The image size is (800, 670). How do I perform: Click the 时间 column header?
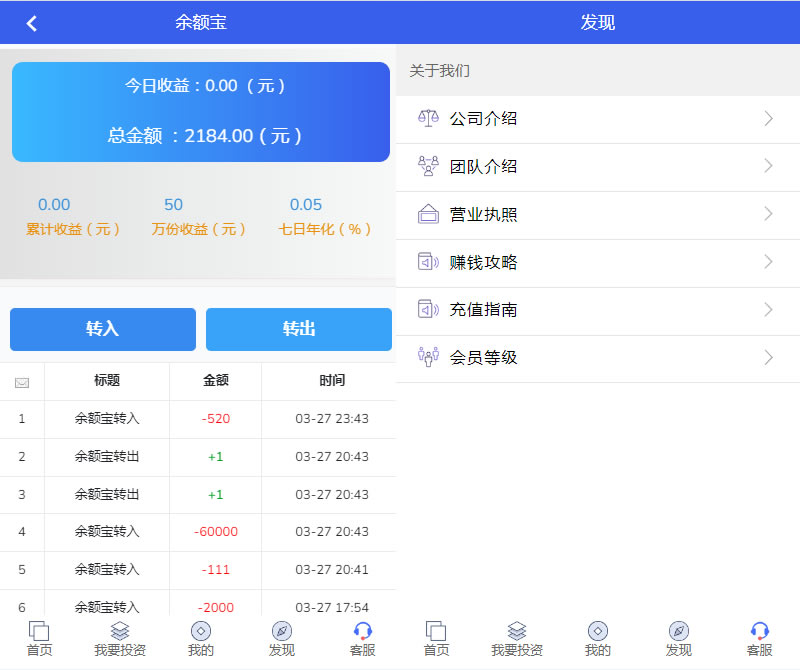[x=332, y=380]
